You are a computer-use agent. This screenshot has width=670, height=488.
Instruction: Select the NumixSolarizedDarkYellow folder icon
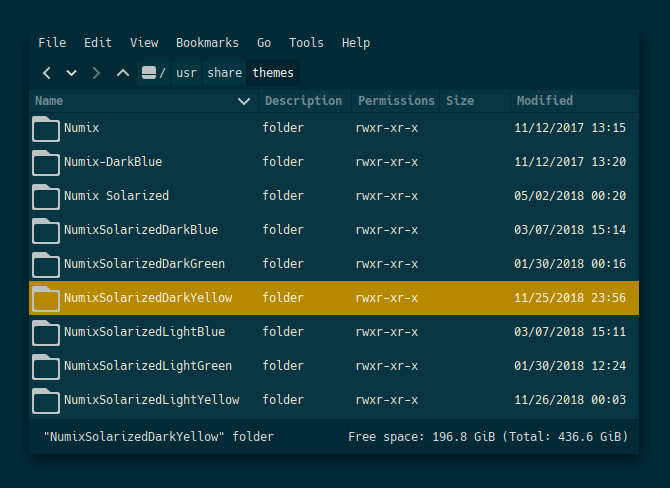point(46,298)
